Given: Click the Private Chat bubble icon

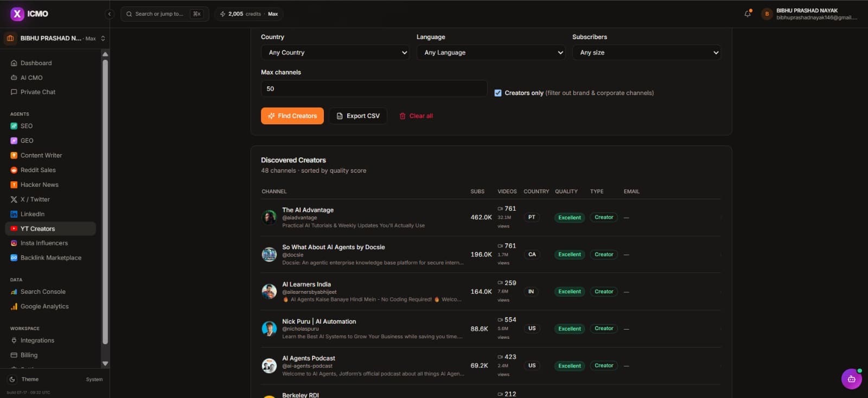Looking at the screenshot, I should coord(14,92).
